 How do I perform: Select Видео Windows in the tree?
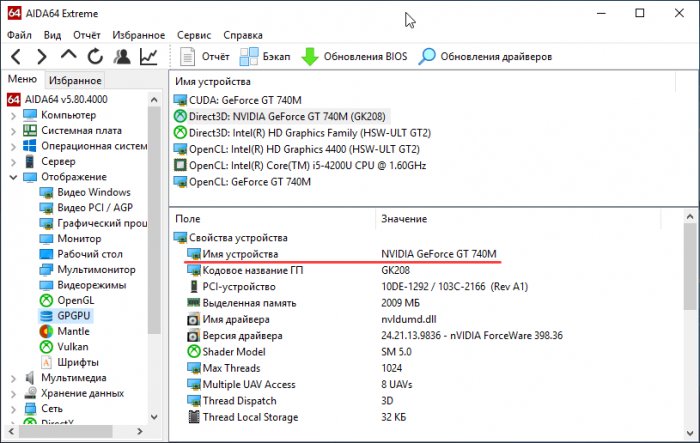pyautogui.click(x=85, y=192)
